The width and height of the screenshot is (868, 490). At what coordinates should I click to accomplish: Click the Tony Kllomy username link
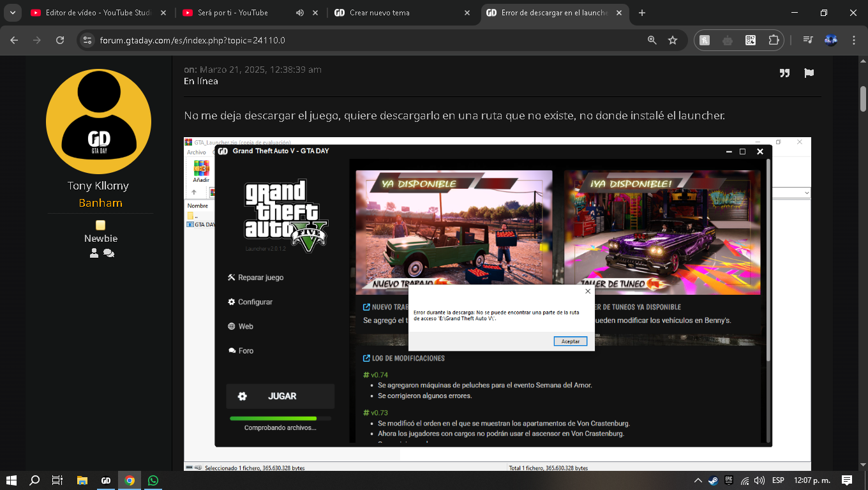98,186
